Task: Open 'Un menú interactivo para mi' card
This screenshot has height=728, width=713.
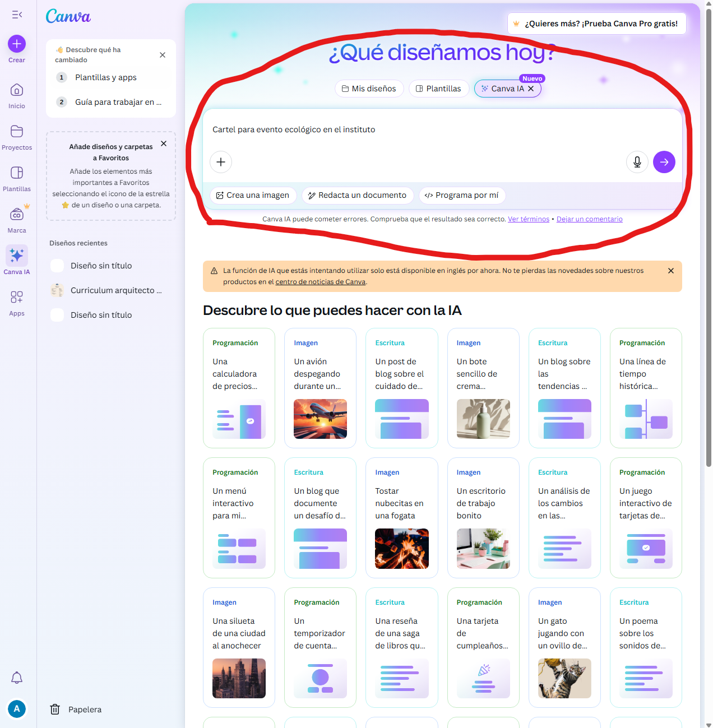Action: (239, 518)
